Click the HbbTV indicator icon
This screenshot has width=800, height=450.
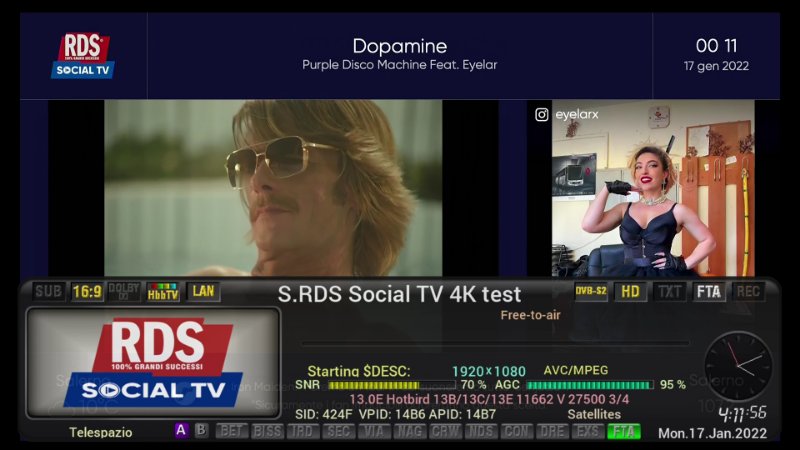[x=163, y=292]
